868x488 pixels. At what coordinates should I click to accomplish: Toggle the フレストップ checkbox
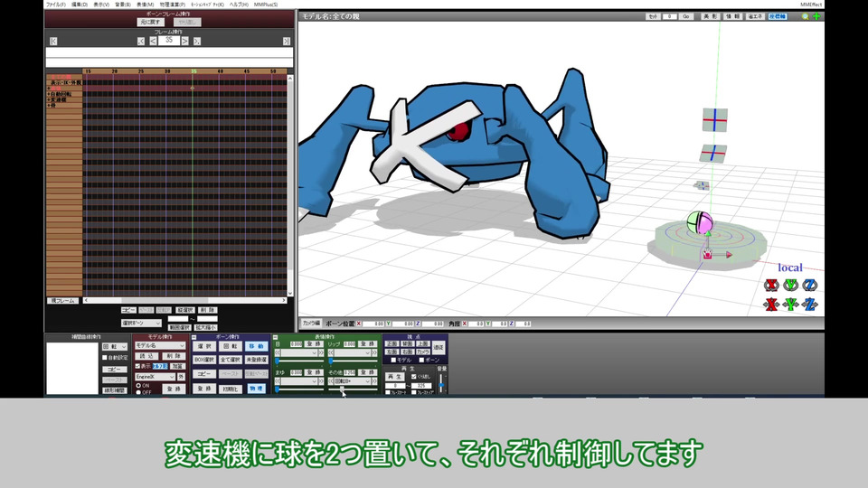[x=414, y=392]
